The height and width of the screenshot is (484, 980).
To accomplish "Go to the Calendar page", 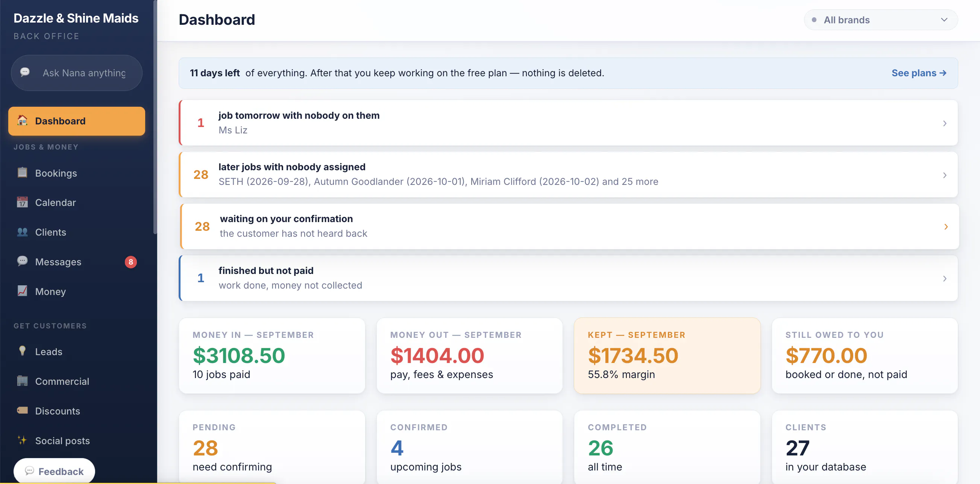I will pyautogui.click(x=76, y=203).
